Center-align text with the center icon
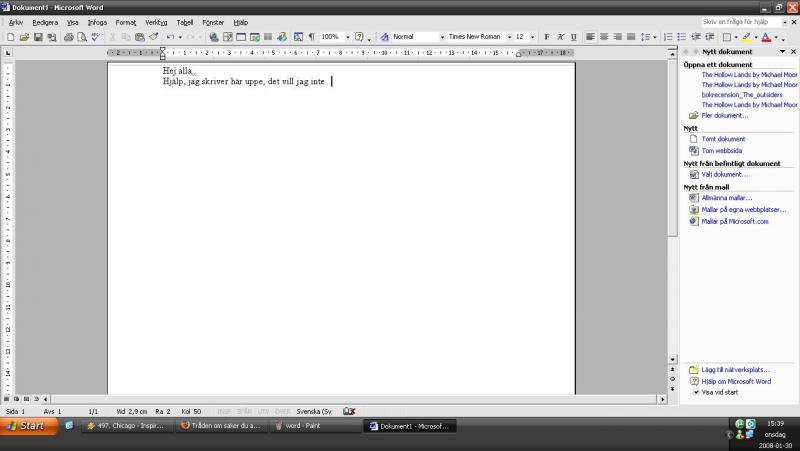The image size is (800, 451). pos(604,37)
